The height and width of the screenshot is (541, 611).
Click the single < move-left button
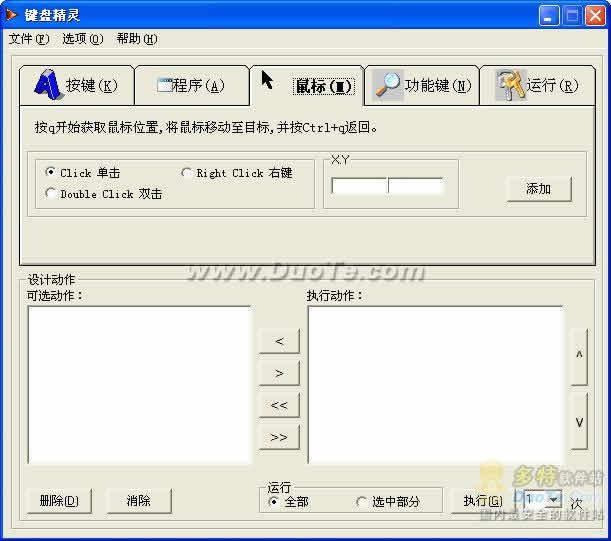click(279, 341)
